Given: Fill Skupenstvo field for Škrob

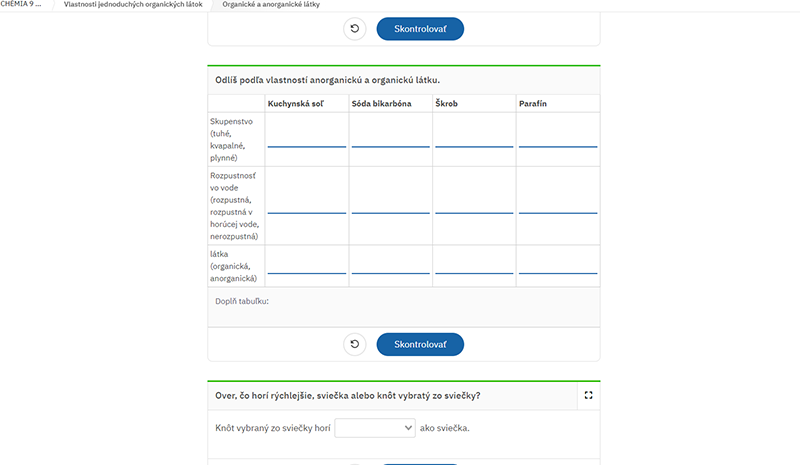Looking at the screenshot, I should click(x=474, y=140).
